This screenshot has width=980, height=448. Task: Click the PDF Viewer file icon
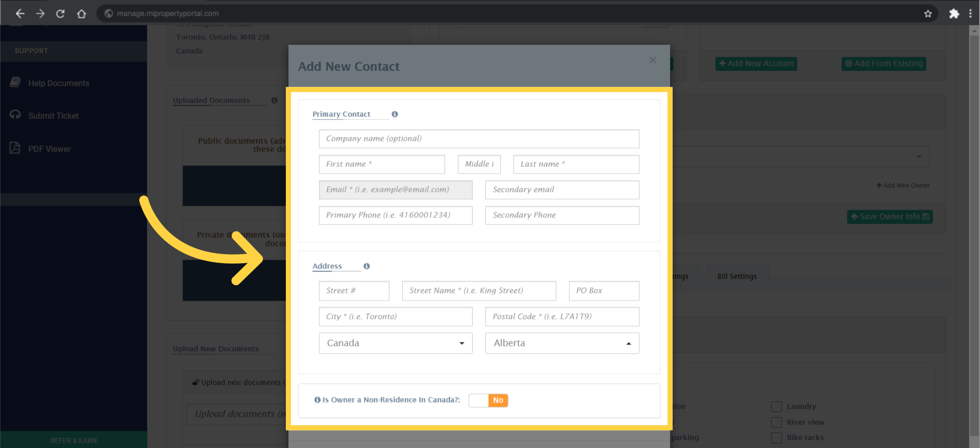point(15,148)
